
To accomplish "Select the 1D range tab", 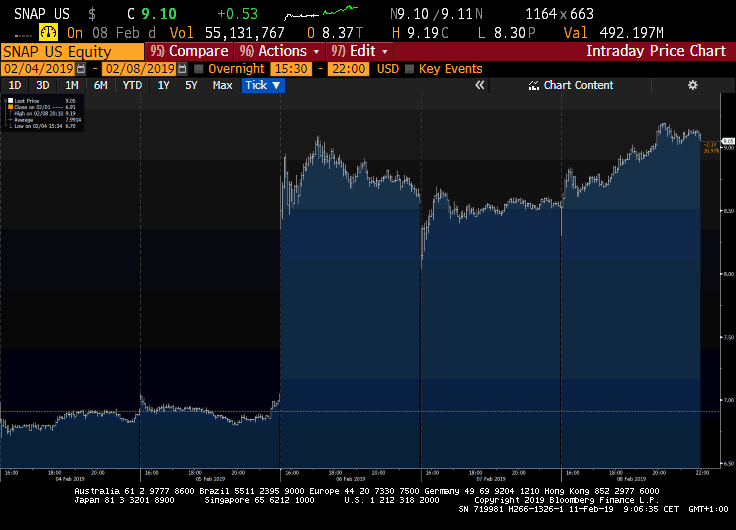I will [x=15, y=85].
